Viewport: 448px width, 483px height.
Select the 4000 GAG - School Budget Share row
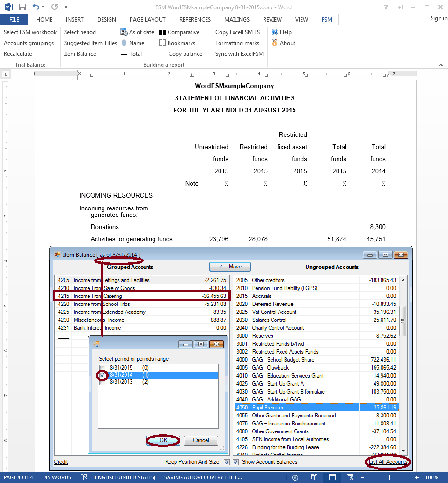pos(317,360)
